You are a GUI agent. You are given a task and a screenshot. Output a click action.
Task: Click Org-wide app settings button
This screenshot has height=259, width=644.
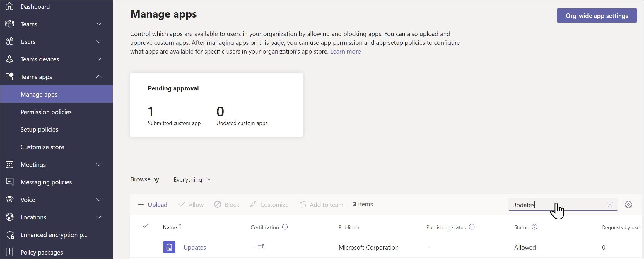[597, 16]
